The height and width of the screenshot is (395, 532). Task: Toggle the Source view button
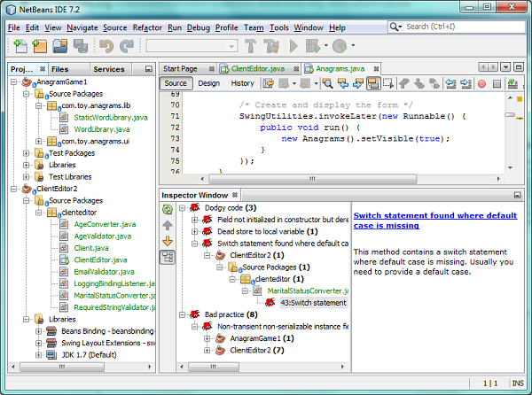point(176,83)
